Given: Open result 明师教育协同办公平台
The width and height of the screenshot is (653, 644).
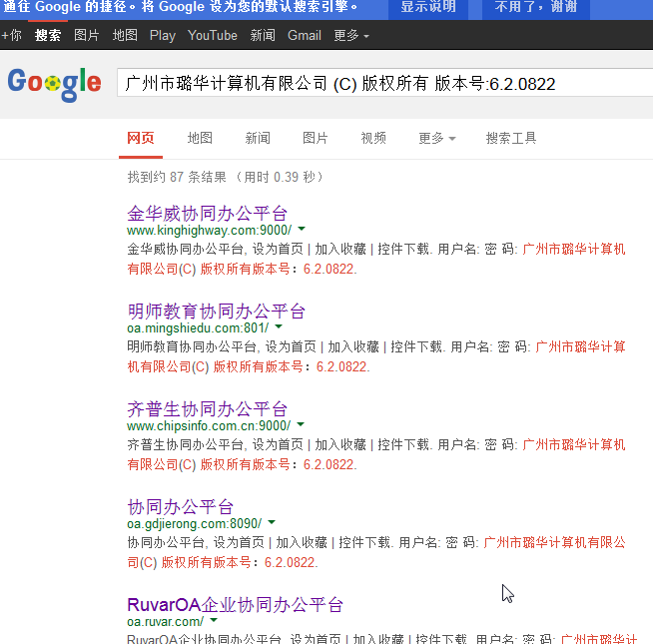Looking at the screenshot, I should [216, 312].
